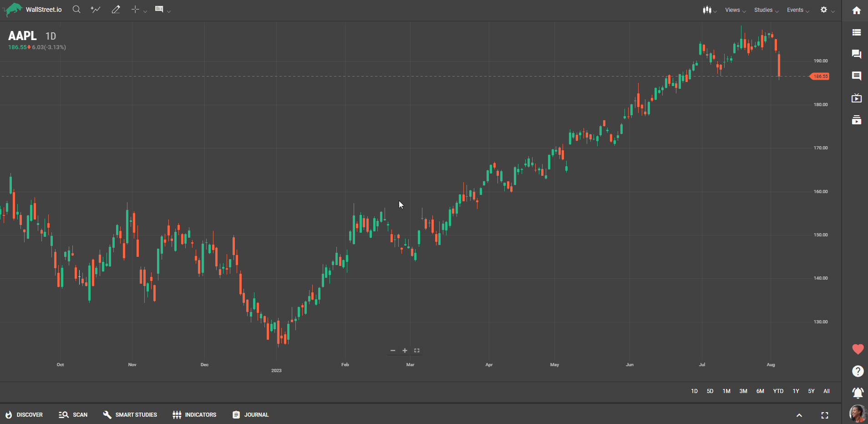Expand the Events dropdown
The height and width of the screenshot is (424, 868).
pyautogui.click(x=797, y=10)
